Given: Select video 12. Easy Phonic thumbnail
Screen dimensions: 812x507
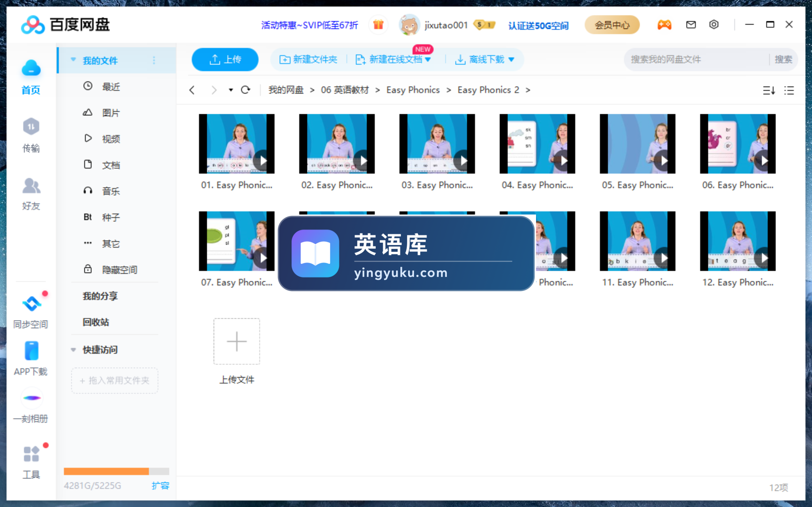Looking at the screenshot, I should 738,241.
